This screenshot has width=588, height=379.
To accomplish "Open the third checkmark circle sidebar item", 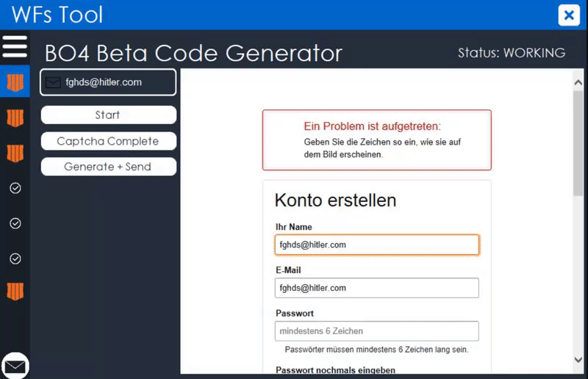I will click(x=15, y=259).
